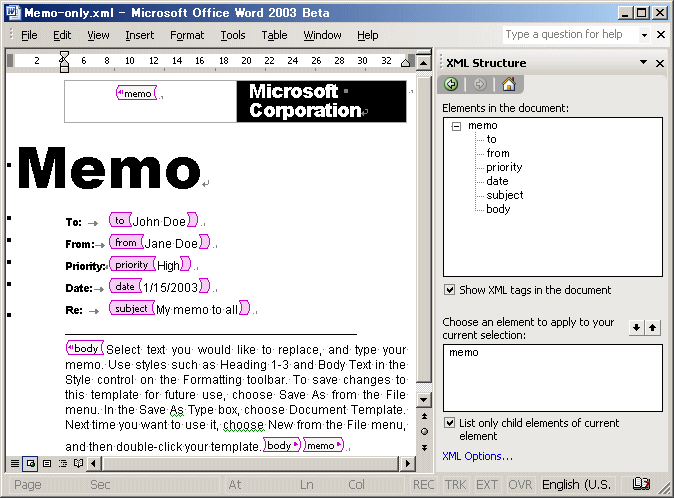Screen dimensions: 674x498
Task: Select the 'subject' element in tree
Action: pyautogui.click(x=505, y=195)
